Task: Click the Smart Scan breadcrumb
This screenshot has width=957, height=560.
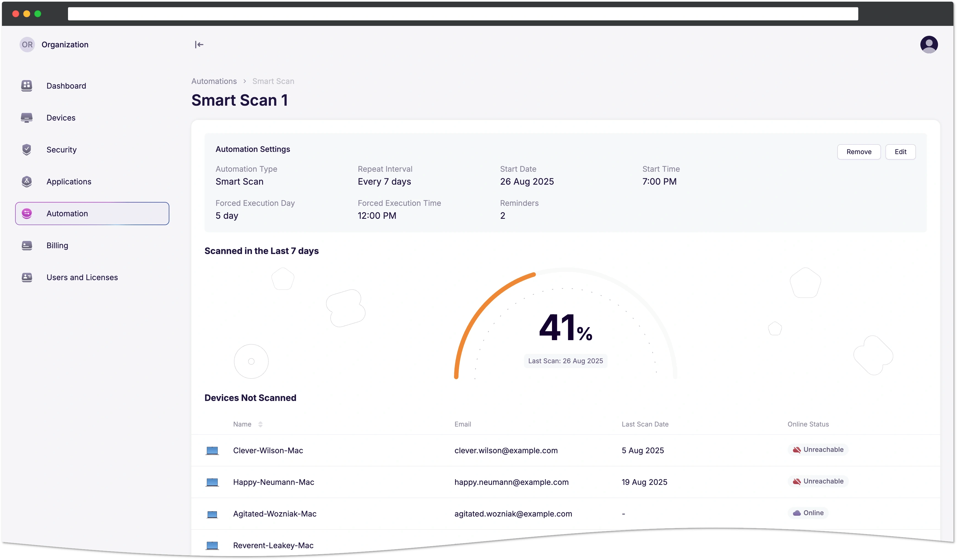Action: [x=273, y=81]
